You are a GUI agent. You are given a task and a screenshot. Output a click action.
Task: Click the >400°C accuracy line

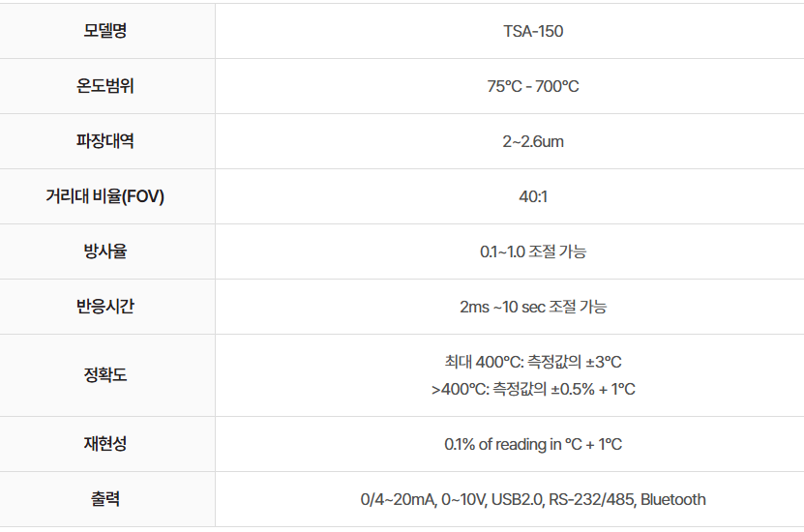pyautogui.click(x=533, y=389)
